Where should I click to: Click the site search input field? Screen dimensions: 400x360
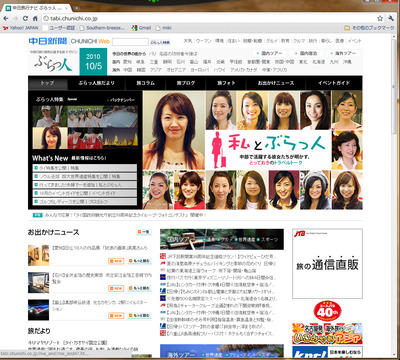[x=130, y=42]
